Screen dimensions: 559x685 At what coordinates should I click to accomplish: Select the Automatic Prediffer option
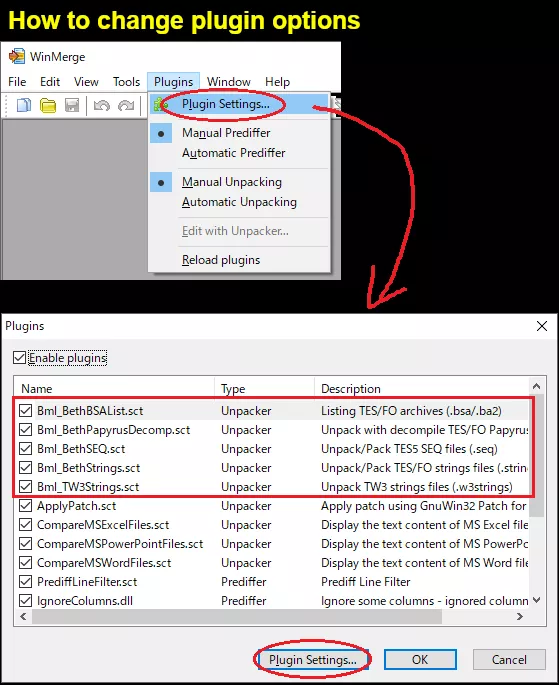click(233, 153)
